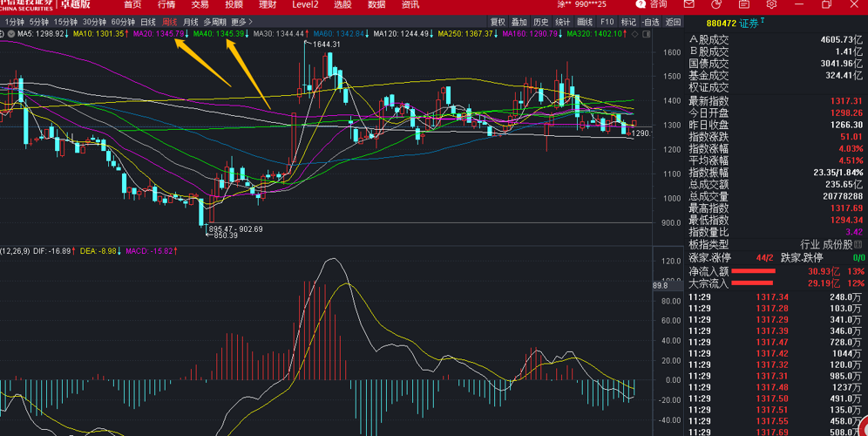Viewport: 868px width, 436px height.
Task: Open the pie chart icon in title bar
Action: [716, 4]
